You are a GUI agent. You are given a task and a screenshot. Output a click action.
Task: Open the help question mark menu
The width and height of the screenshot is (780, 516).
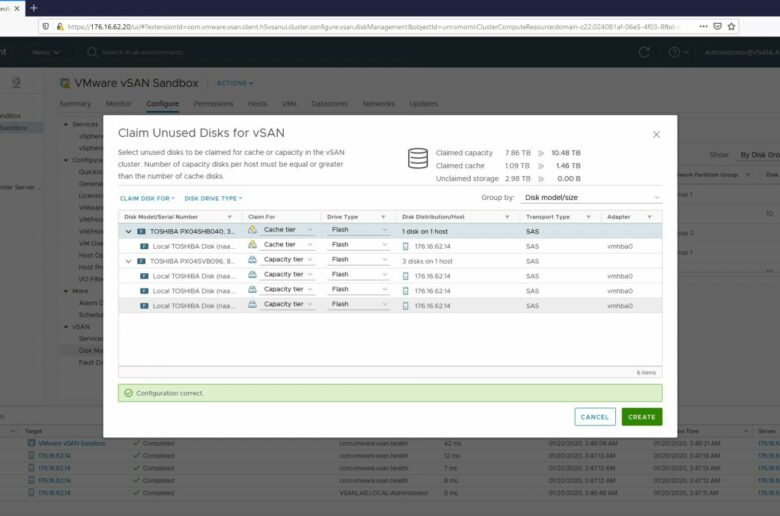click(x=679, y=52)
